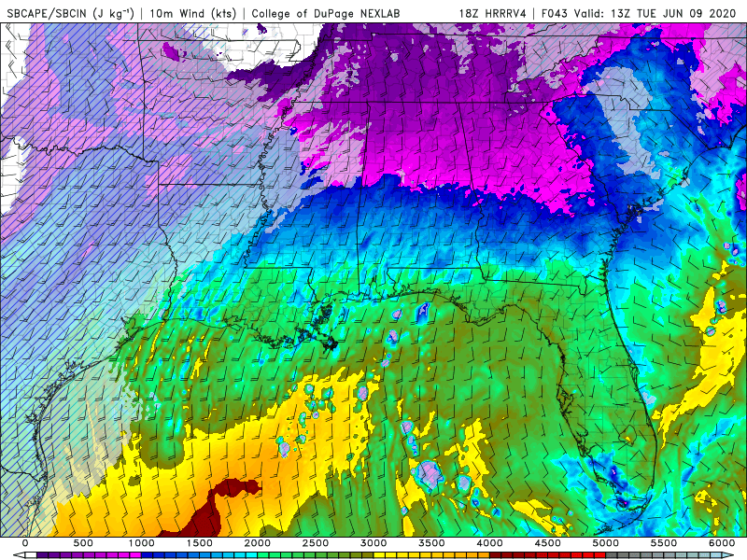Click the right arrow end of color bar
This screenshot has width=747, height=560.
[728, 555]
